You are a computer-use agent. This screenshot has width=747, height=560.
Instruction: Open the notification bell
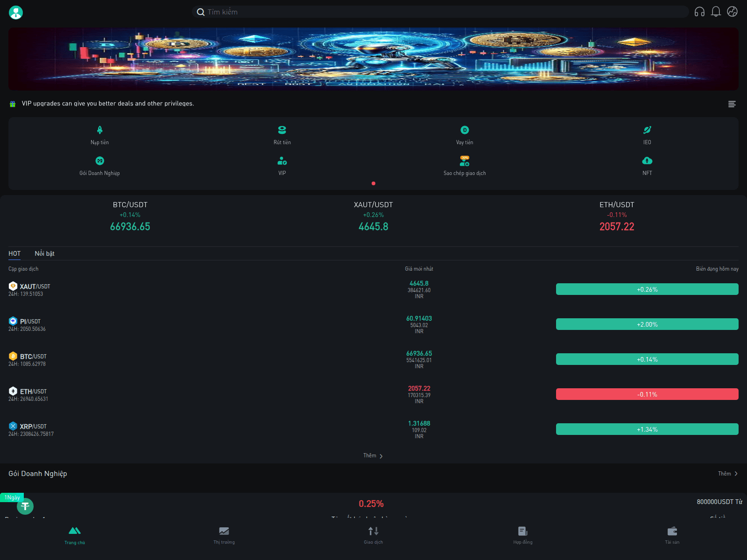tap(716, 12)
